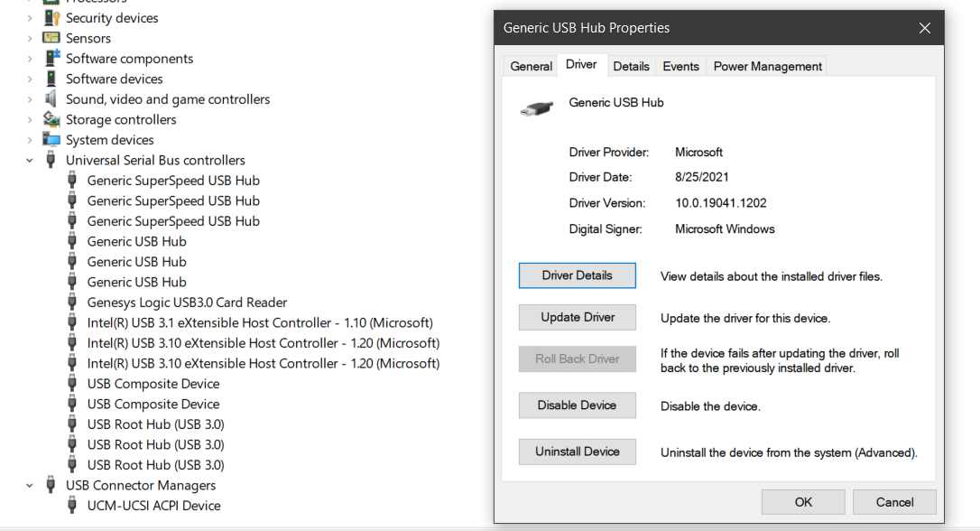Select the USB Connector Managers icon
The width and height of the screenshot is (980, 531).
(x=51, y=485)
